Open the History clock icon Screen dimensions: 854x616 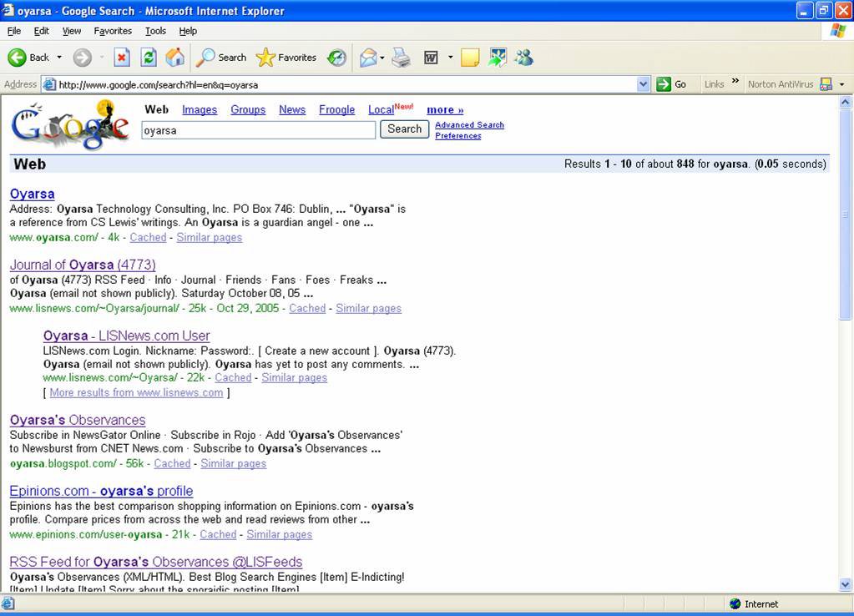tap(336, 58)
